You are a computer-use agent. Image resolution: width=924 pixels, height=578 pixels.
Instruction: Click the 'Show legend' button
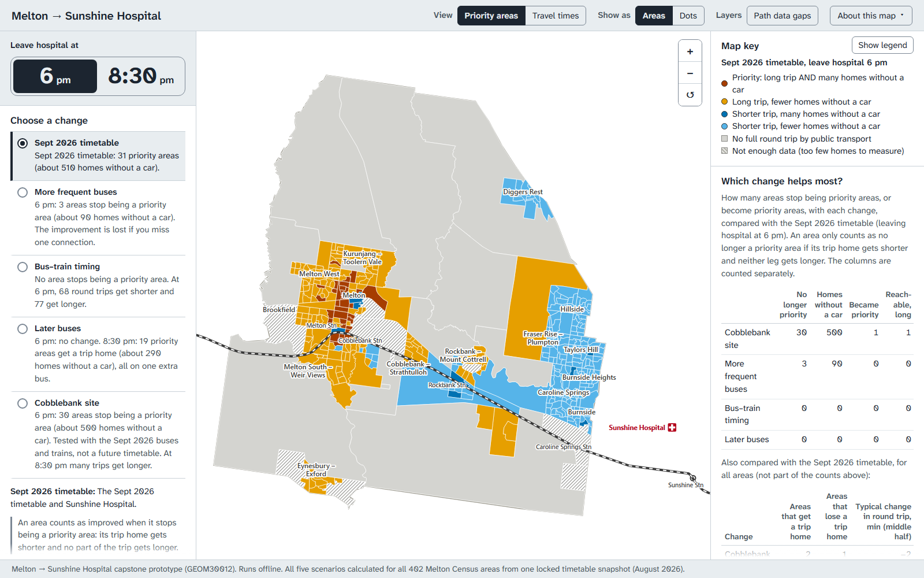pos(882,45)
